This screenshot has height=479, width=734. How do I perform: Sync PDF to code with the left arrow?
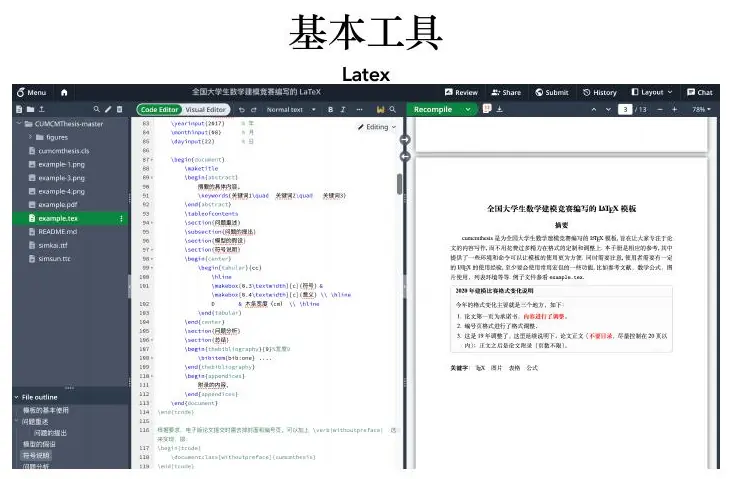pos(405,156)
